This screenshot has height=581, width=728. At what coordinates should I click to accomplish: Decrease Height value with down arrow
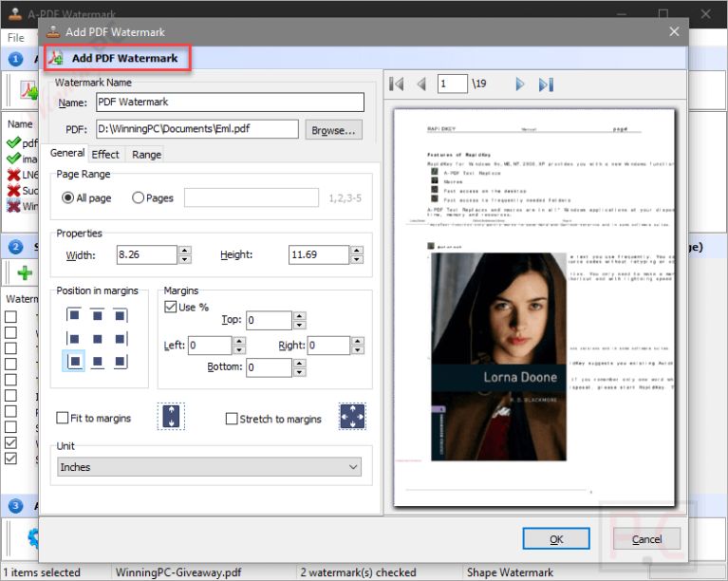click(x=357, y=259)
